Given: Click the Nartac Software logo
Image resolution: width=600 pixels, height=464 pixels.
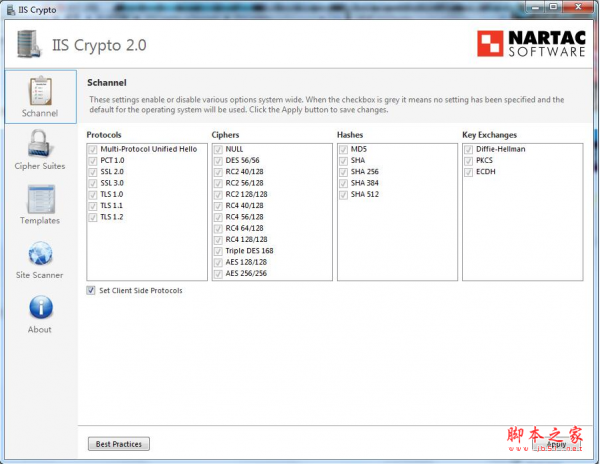Looking at the screenshot, I should [x=531, y=44].
